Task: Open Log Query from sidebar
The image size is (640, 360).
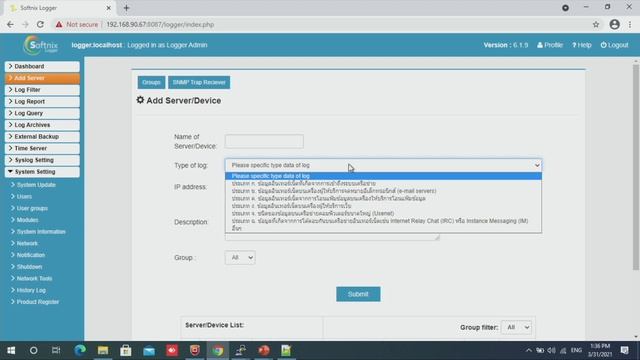Action: point(42,113)
